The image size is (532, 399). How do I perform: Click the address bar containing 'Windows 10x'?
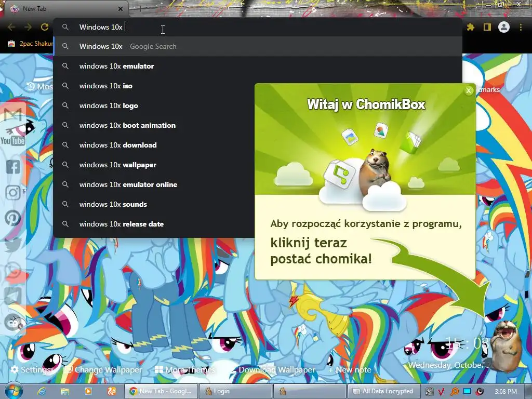click(258, 27)
